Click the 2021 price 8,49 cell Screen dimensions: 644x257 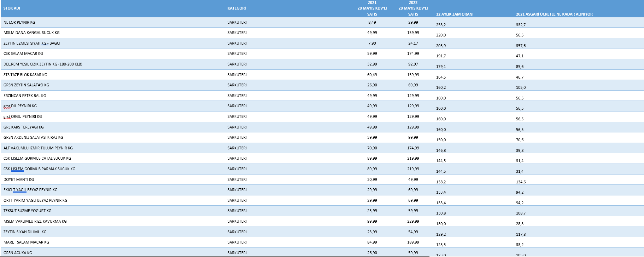point(372,22)
